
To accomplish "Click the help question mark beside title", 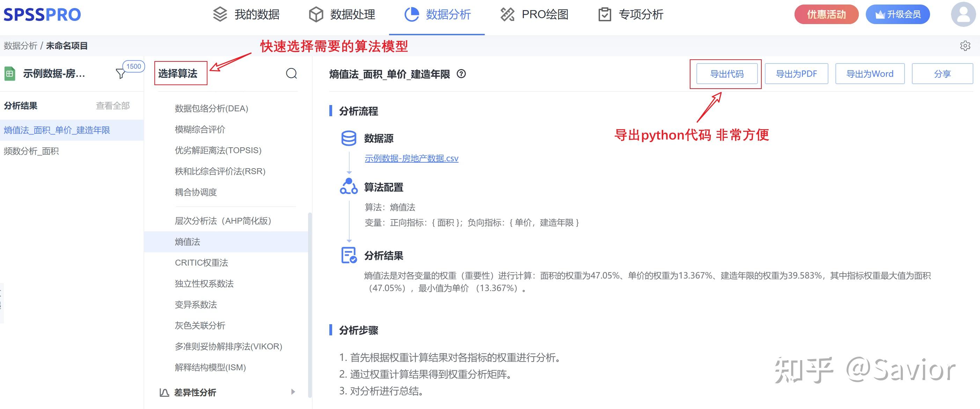I will point(461,74).
